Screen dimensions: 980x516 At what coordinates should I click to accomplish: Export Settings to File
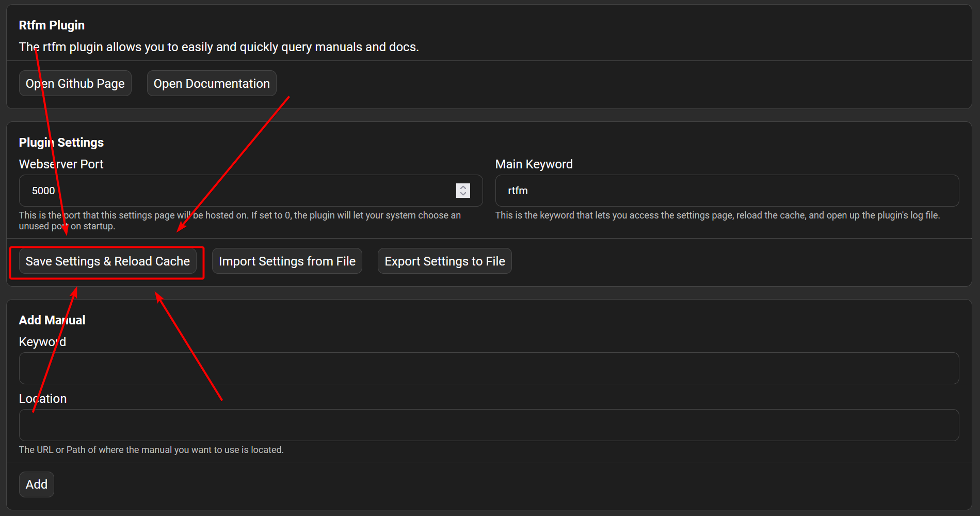click(445, 261)
